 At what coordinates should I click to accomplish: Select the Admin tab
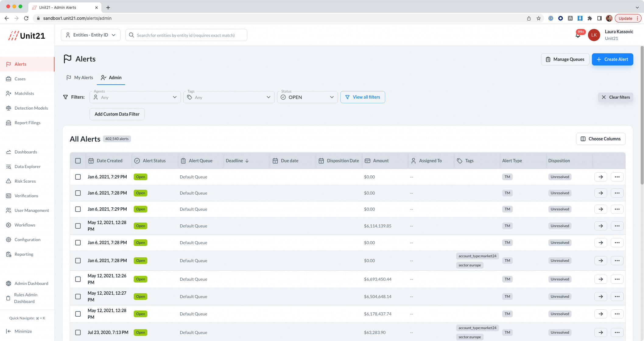pyautogui.click(x=111, y=78)
